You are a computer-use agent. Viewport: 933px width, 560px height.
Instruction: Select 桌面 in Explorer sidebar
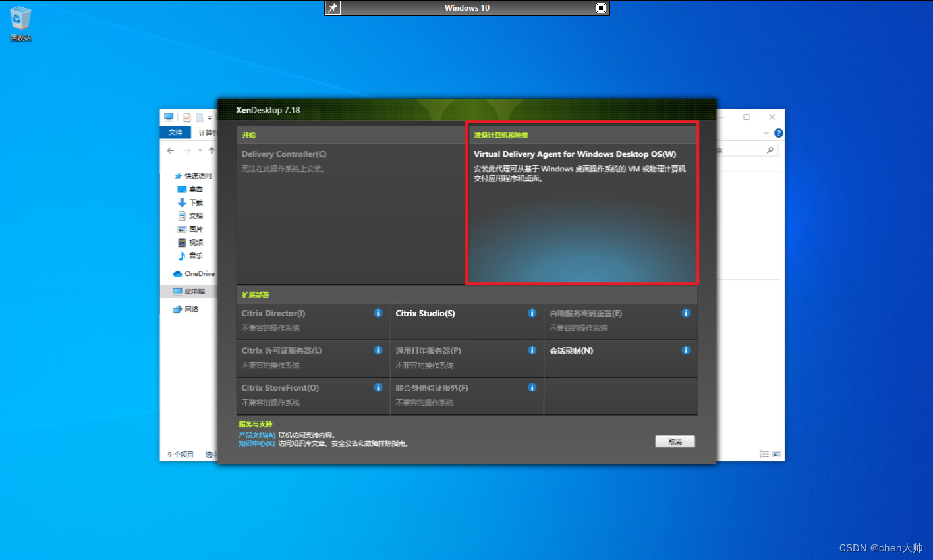190,189
